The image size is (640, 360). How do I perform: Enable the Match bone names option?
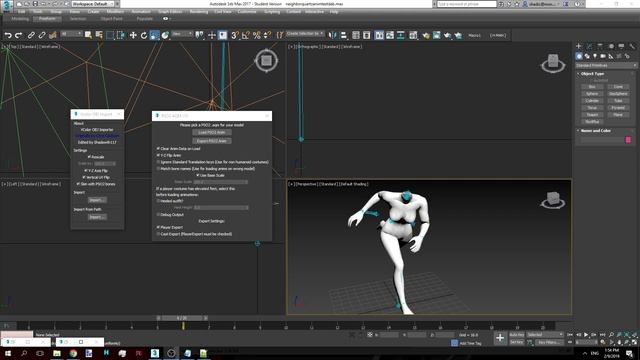click(x=158, y=169)
